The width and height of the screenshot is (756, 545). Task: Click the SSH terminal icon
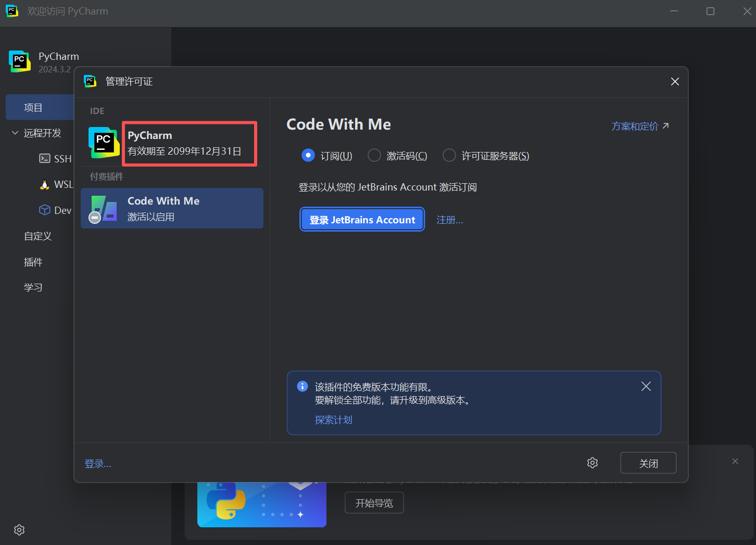[45, 159]
